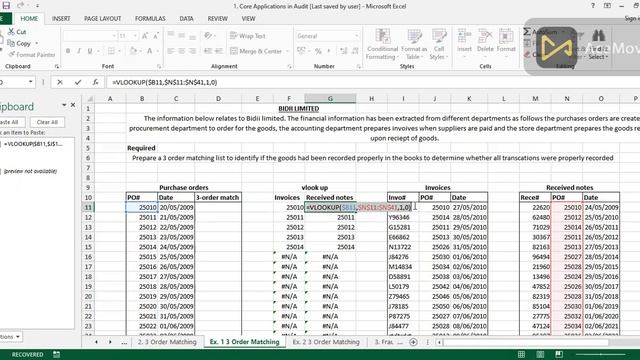Viewport: 640px width, 360px height.
Task: Click the Decrease Indent icon
Action: point(208,51)
